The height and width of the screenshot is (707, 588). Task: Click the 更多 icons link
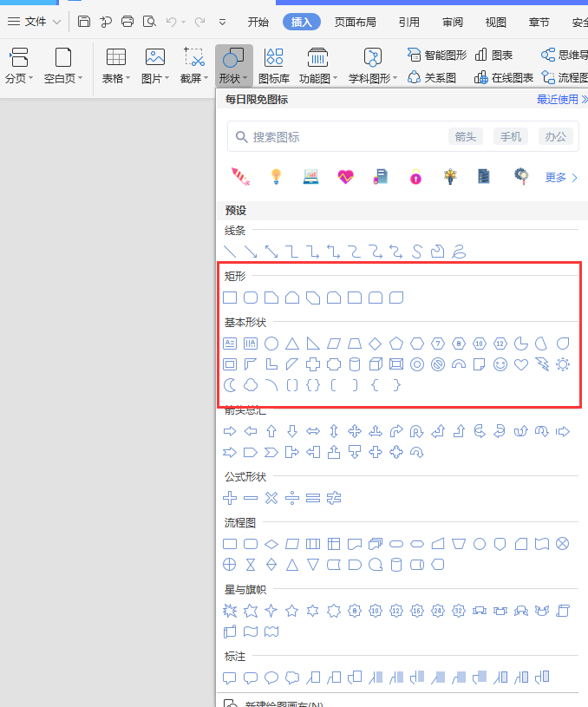561,177
